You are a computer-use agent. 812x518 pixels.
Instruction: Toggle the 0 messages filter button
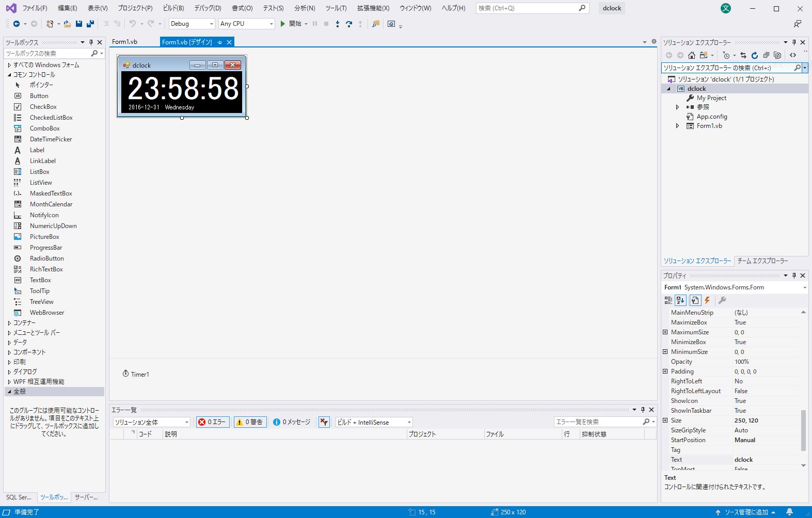pyautogui.click(x=292, y=422)
